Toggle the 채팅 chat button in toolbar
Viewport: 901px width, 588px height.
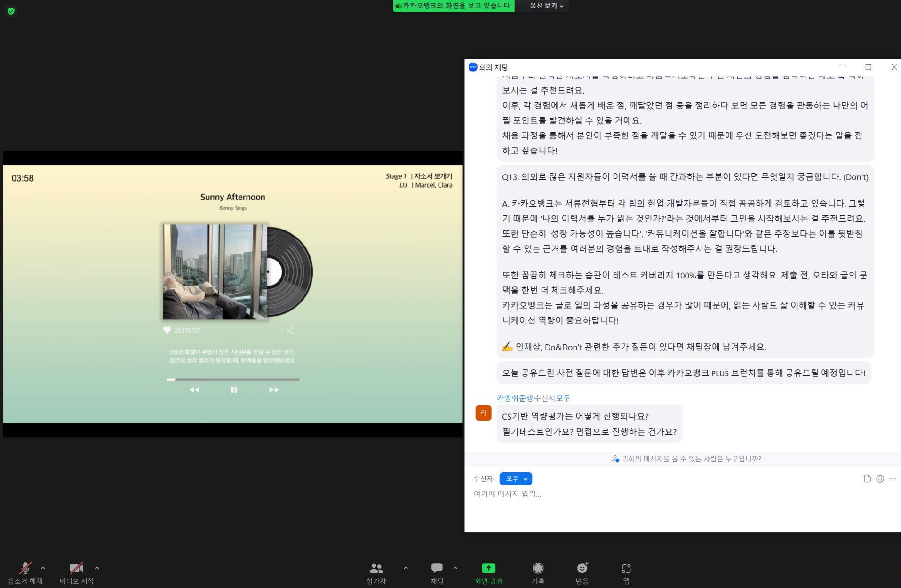(x=437, y=573)
